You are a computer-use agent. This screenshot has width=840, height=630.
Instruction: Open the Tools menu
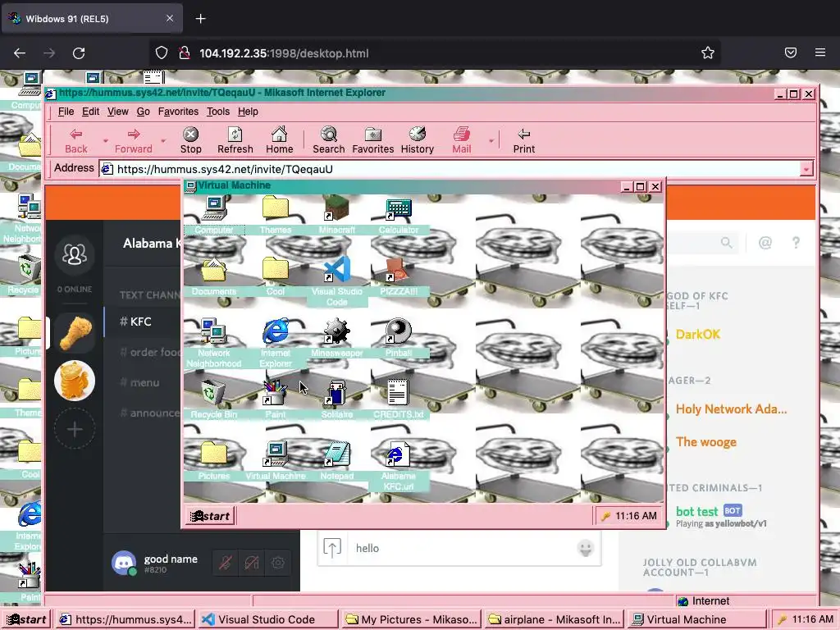218,112
